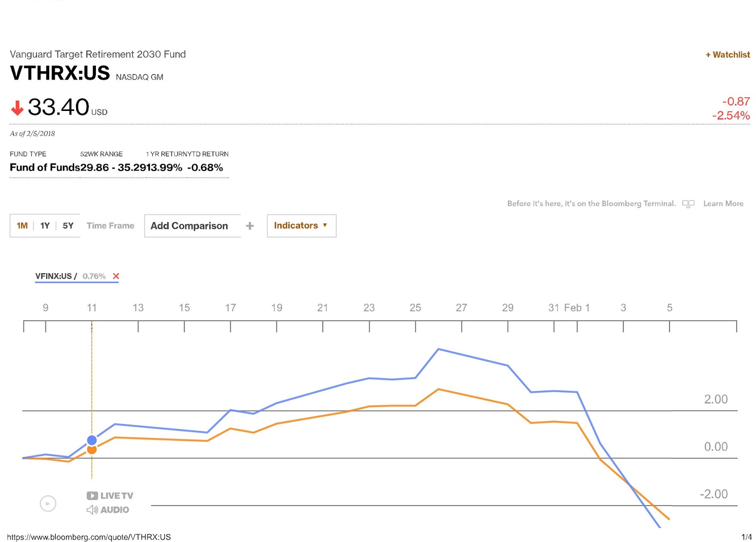The width and height of the screenshot is (756, 542).
Task: Click the red price decline arrow icon
Action: 17,108
